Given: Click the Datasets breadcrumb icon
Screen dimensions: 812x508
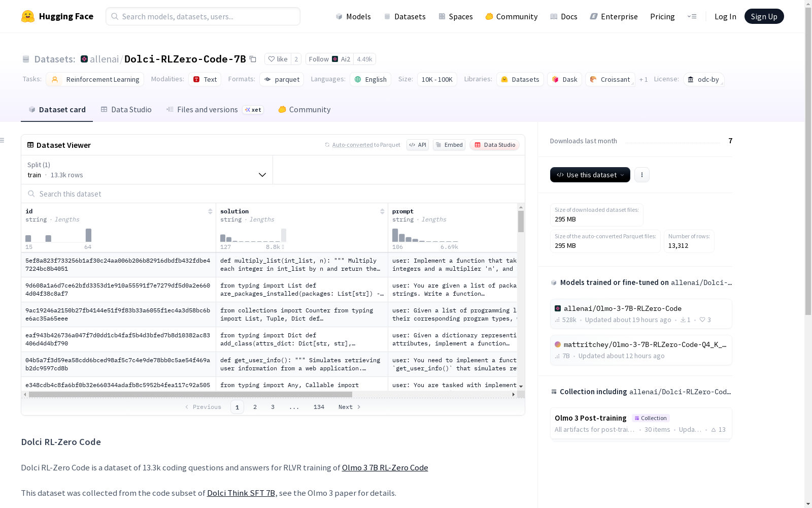Looking at the screenshot, I should [x=26, y=59].
